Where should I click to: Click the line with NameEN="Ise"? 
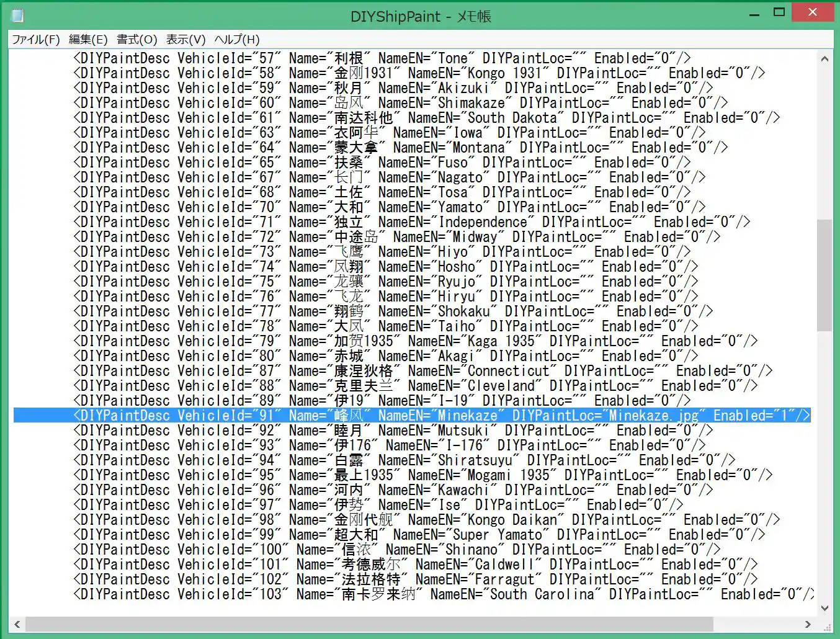pos(378,505)
